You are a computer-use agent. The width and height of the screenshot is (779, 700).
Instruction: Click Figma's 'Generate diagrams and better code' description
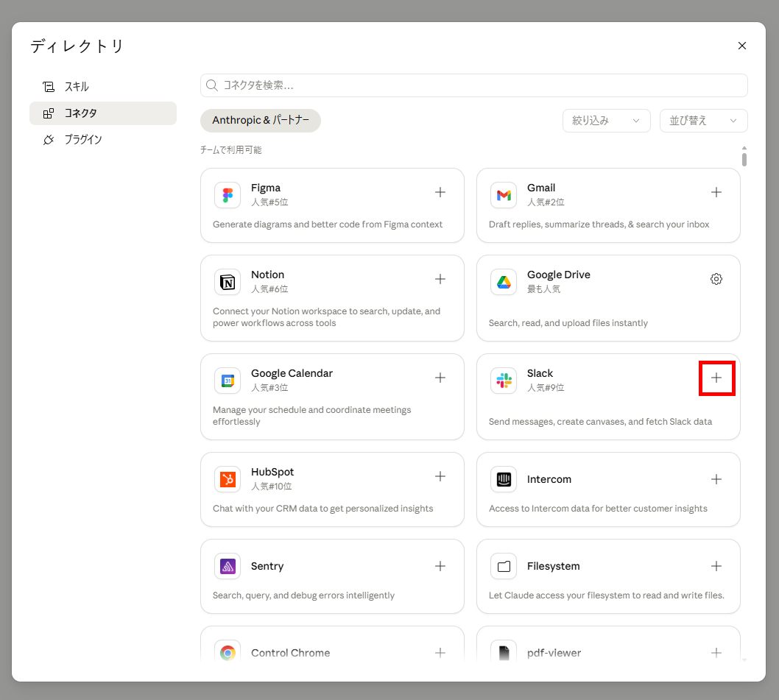pos(328,225)
